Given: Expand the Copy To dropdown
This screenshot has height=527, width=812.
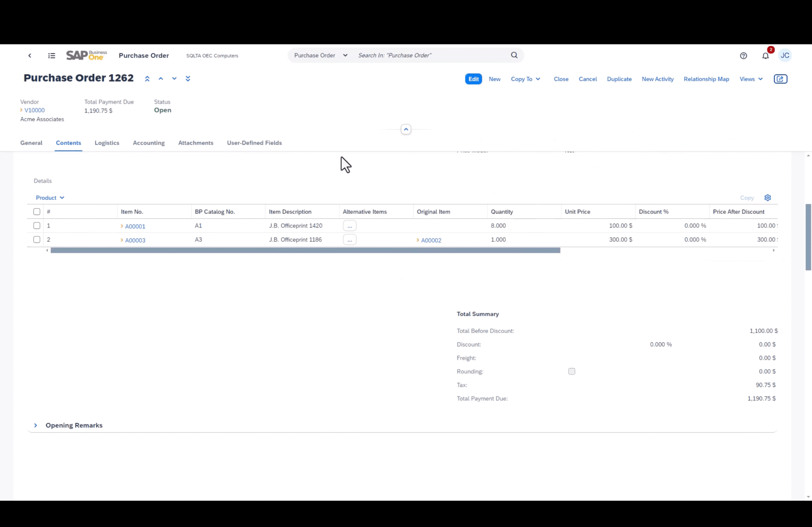Looking at the screenshot, I should click(525, 79).
